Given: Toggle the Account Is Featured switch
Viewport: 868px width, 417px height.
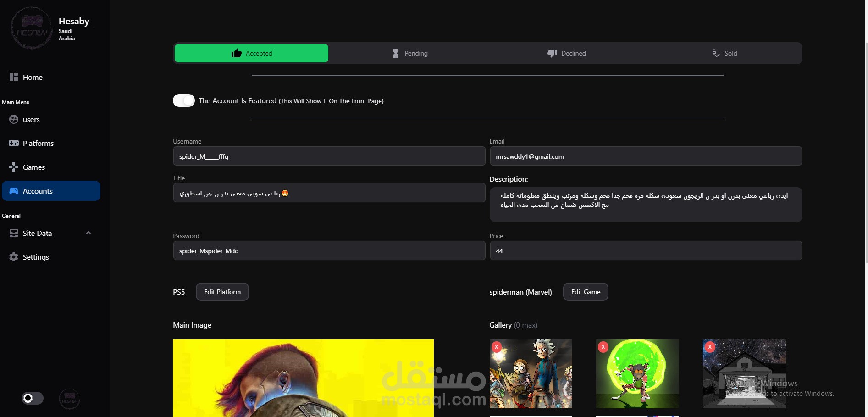Looking at the screenshot, I should (x=184, y=100).
